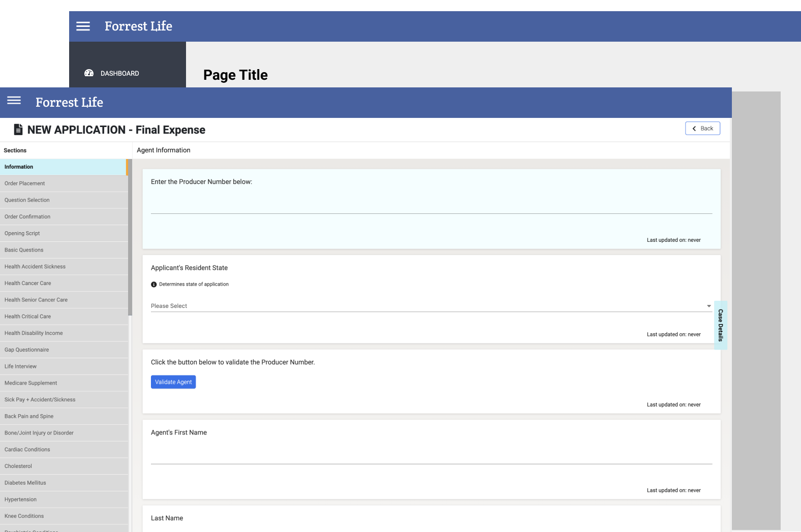
Task: Select the Information section
Action: (63, 167)
